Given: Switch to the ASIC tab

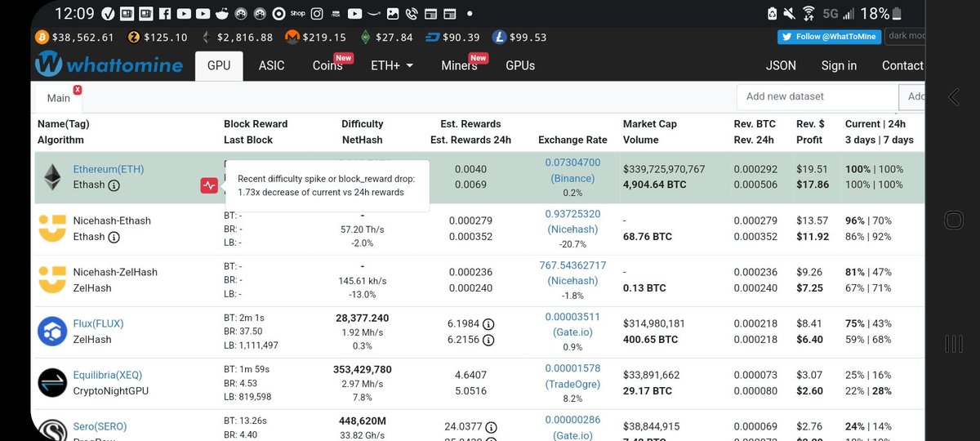Looking at the screenshot, I should (x=271, y=65).
